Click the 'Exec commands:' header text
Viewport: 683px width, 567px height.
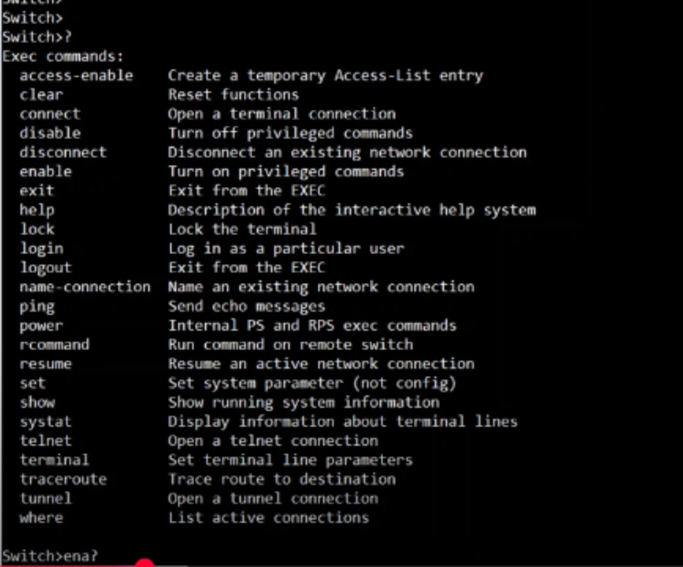click(x=63, y=57)
